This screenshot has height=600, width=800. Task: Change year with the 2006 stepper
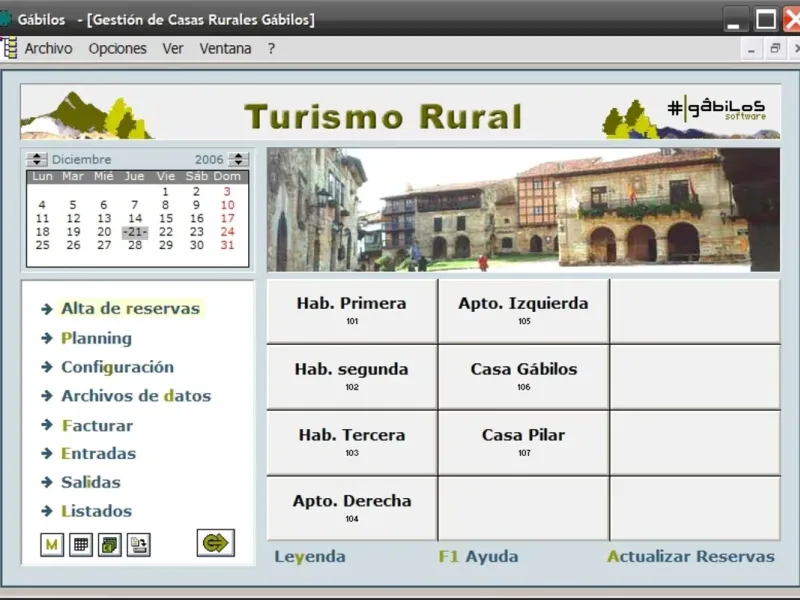pyautogui.click(x=238, y=159)
